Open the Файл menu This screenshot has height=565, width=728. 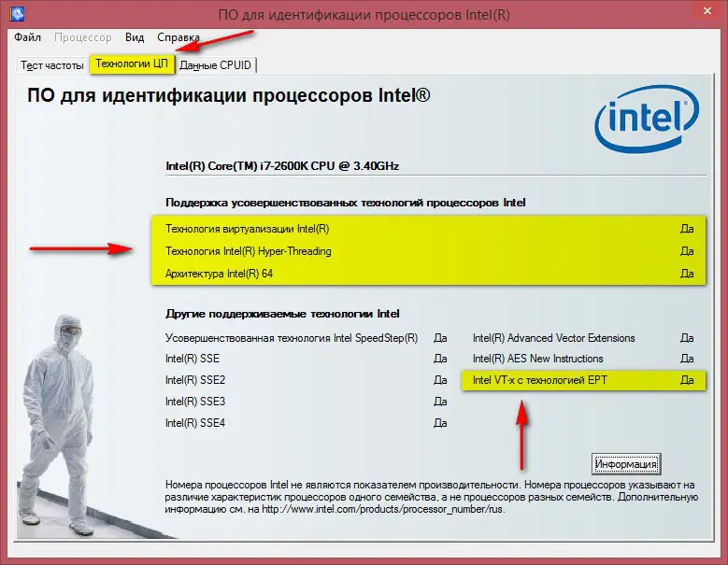click(27, 37)
